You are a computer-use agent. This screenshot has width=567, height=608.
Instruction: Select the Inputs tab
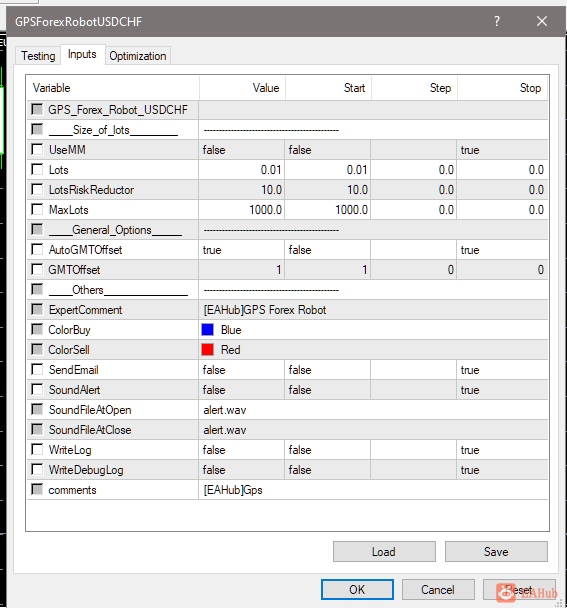pyautogui.click(x=82, y=54)
